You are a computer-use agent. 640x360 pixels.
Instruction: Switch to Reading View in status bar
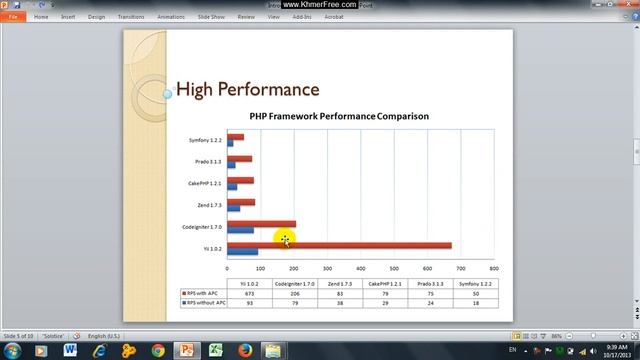[x=534, y=336]
